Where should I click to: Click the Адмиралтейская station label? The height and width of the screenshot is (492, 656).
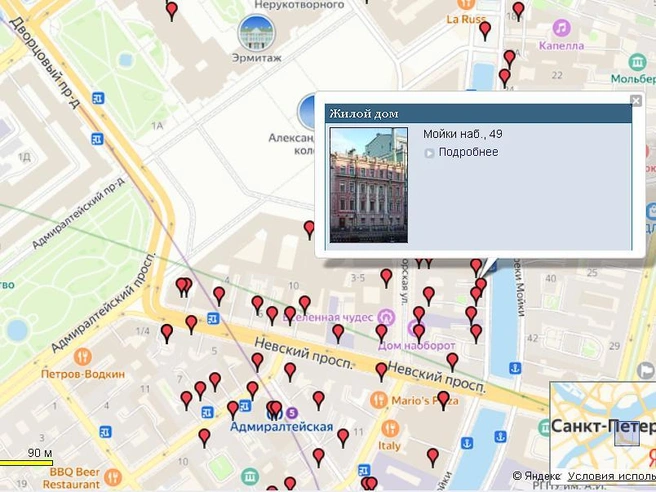pos(282,427)
